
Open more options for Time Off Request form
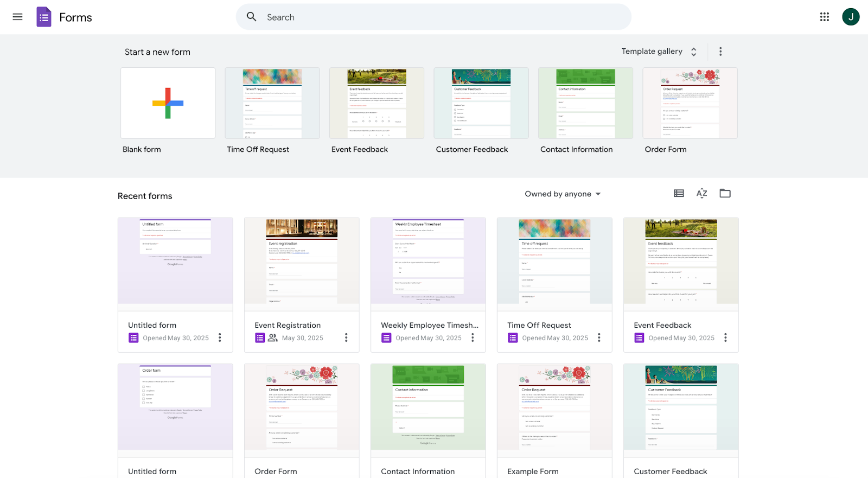[599, 337]
